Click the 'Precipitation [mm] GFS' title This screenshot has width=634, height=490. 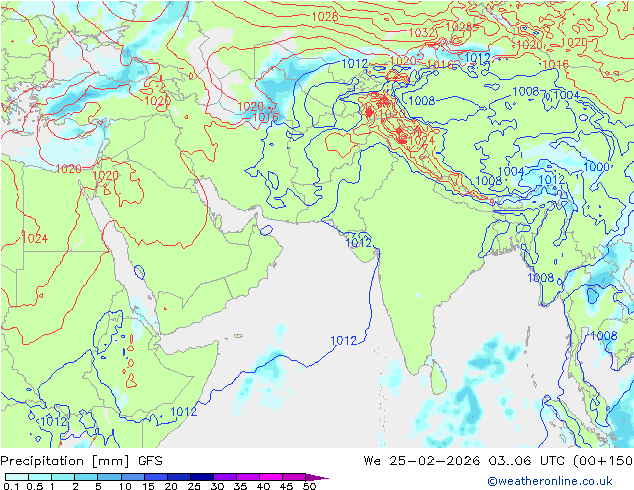pyautogui.click(x=81, y=461)
